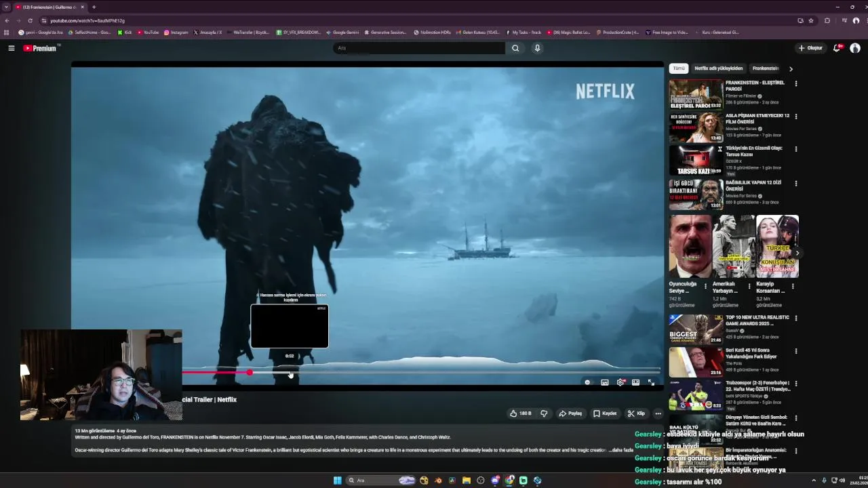
Task: Open the Oluştur create button
Action: pos(810,48)
